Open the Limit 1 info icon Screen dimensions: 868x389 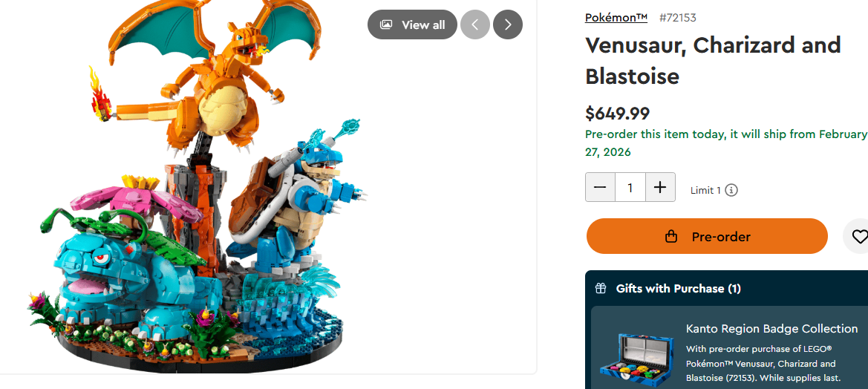click(x=732, y=190)
